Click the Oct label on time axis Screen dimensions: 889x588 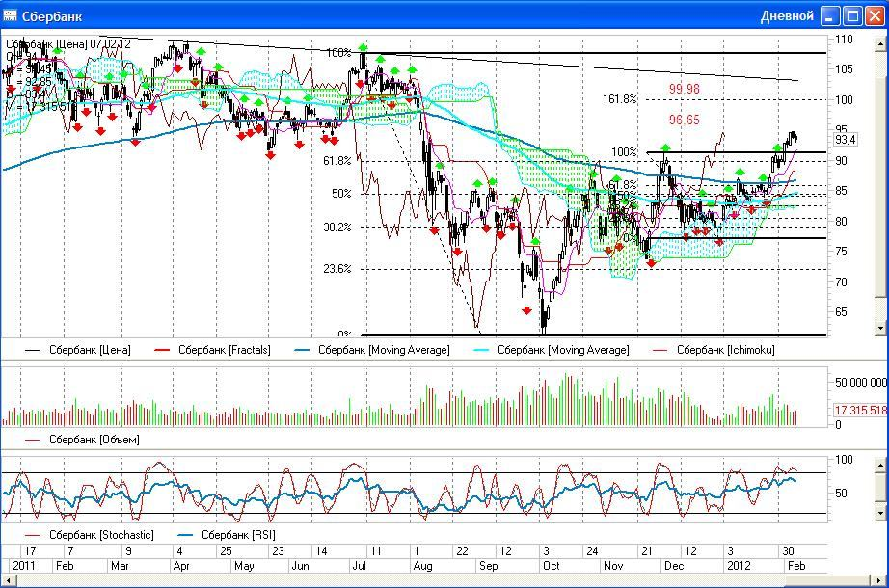(x=552, y=566)
